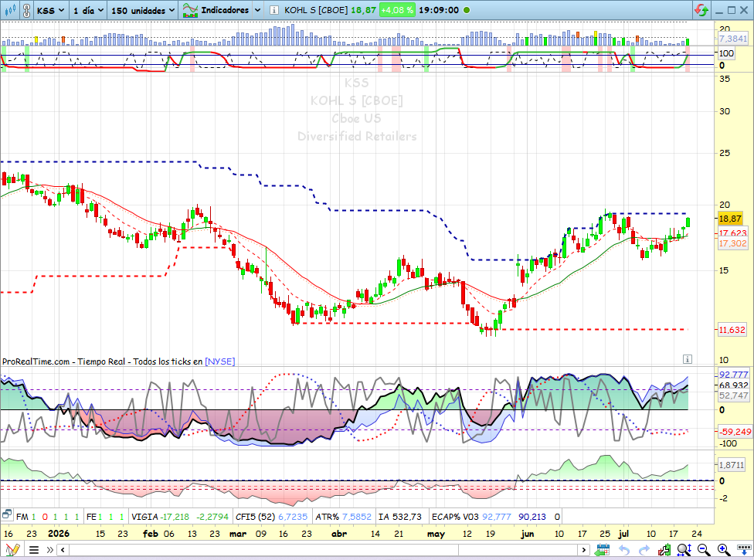Open the hamburger menu icon in the bottom bar
The image size is (754, 560).
[34, 549]
